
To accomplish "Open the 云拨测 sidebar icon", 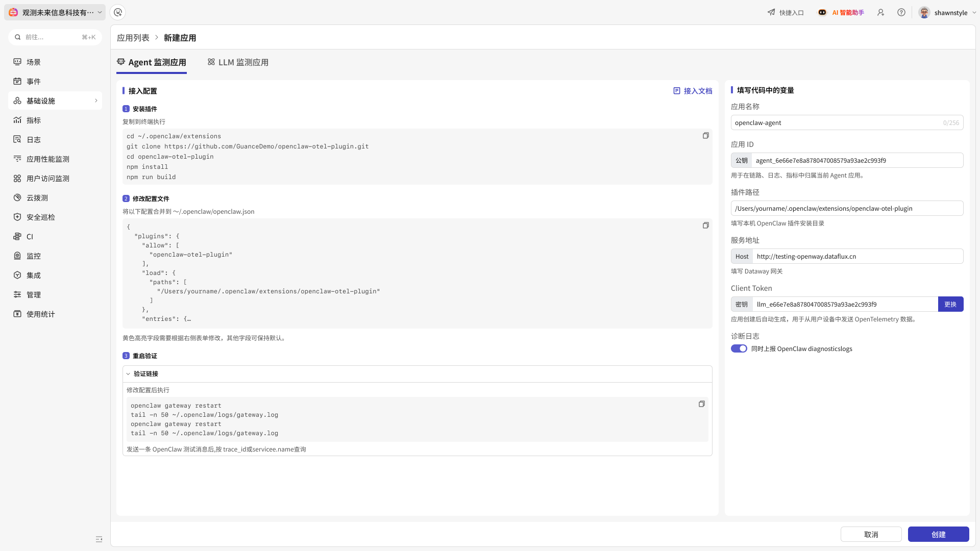I will coord(17,197).
